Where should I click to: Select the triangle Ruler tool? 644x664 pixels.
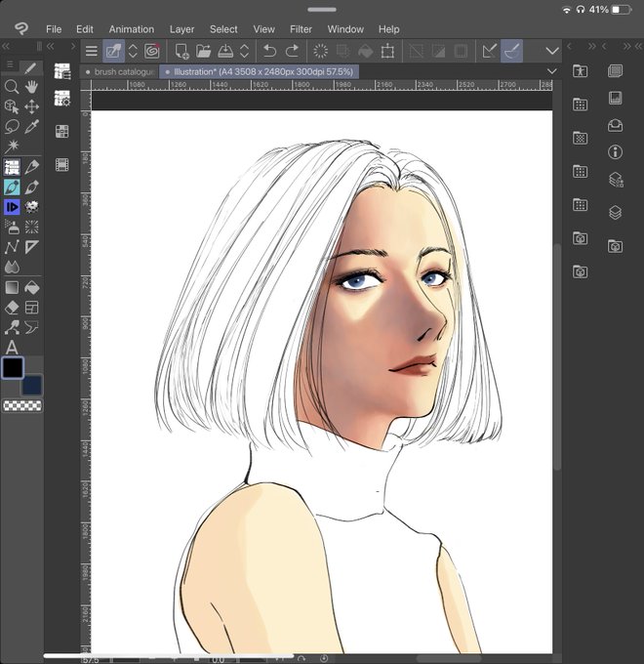tap(32, 247)
